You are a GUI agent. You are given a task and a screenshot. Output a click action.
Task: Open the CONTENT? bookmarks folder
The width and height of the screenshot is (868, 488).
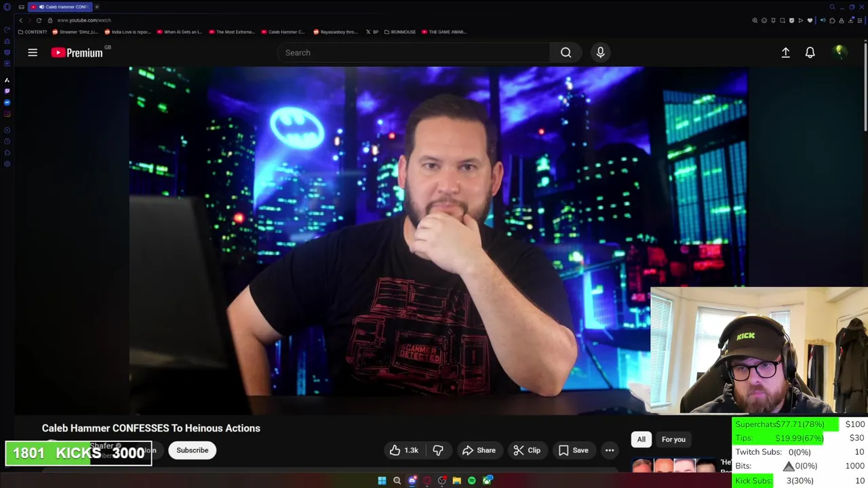click(x=33, y=32)
